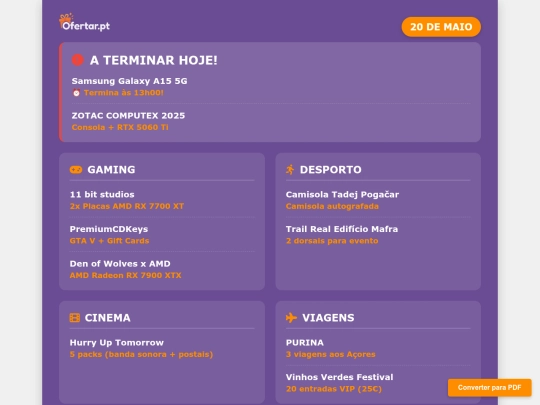
Task: Click the gamepad icon in Gaming header
Action: pos(76,169)
